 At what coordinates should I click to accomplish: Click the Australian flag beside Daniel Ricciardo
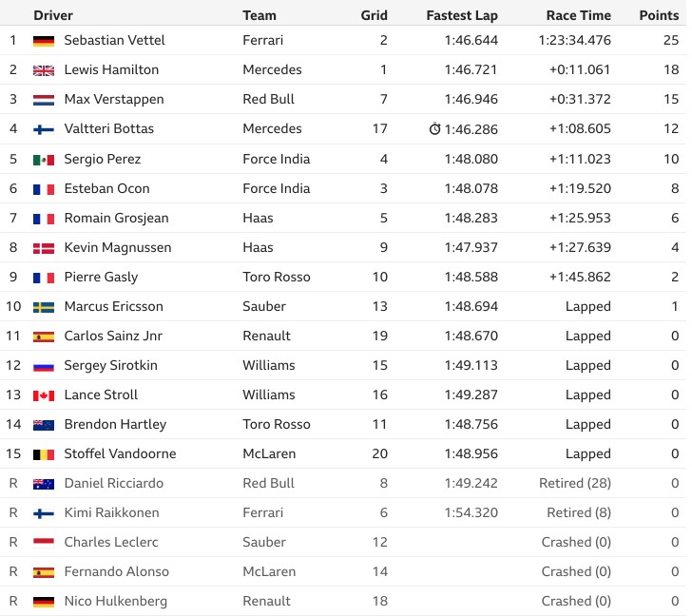point(44,484)
